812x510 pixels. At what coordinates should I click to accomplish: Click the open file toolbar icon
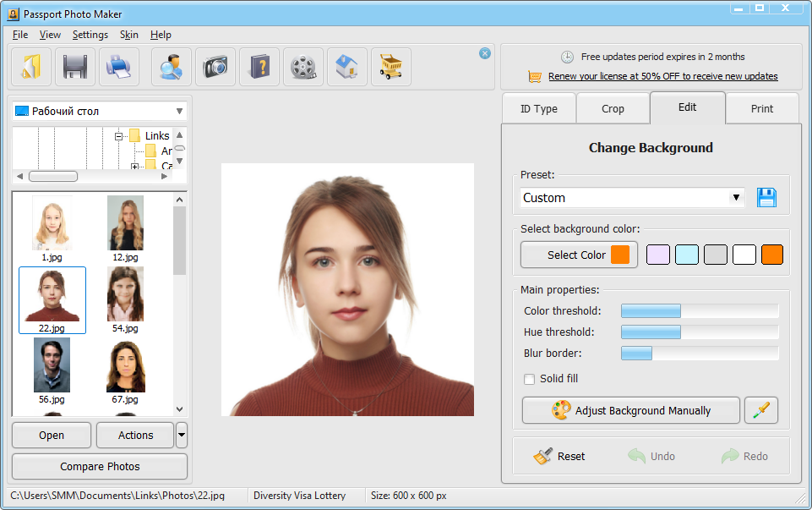(31, 67)
